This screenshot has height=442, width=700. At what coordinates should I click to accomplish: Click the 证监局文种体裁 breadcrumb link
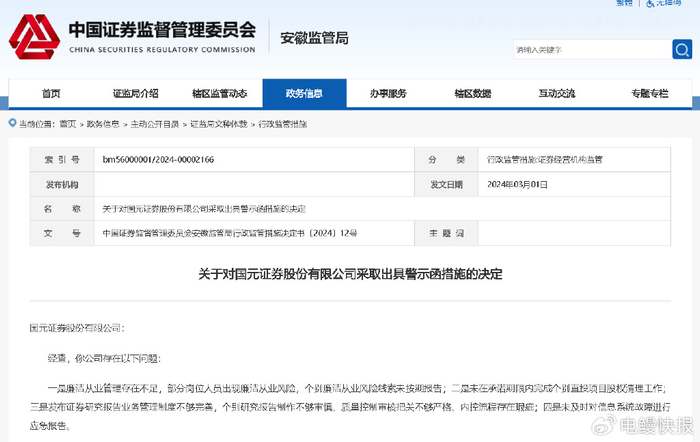219,124
